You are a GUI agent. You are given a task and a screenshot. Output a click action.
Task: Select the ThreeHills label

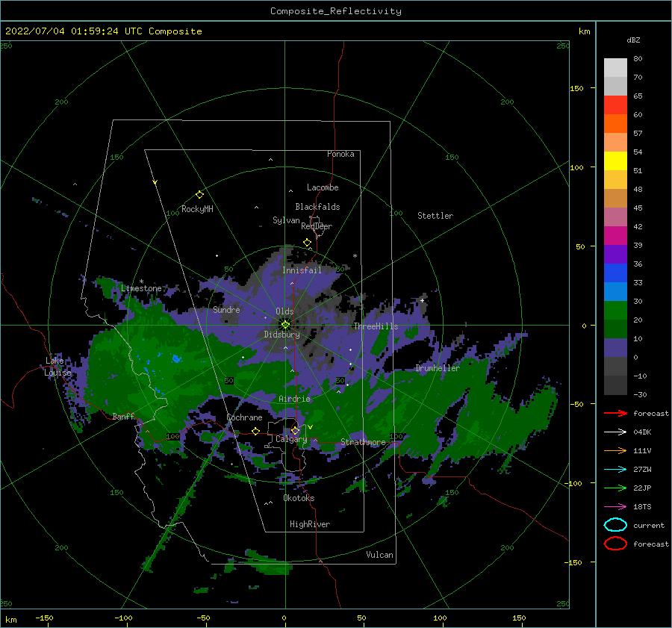pos(376,326)
